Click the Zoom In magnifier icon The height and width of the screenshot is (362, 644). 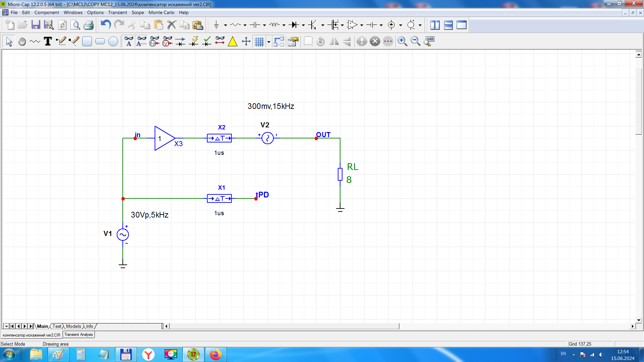pyautogui.click(x=402, y=41)
